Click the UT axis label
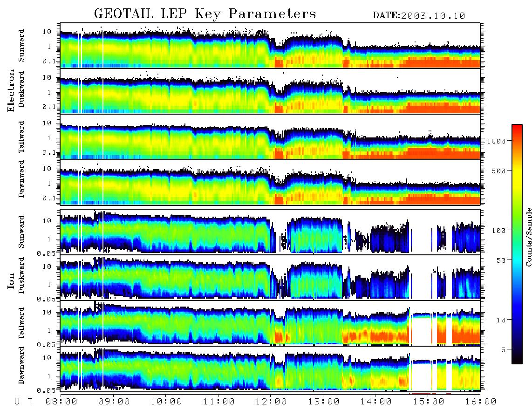The height and width of the screenshot is (410, 532). (23, 402)
